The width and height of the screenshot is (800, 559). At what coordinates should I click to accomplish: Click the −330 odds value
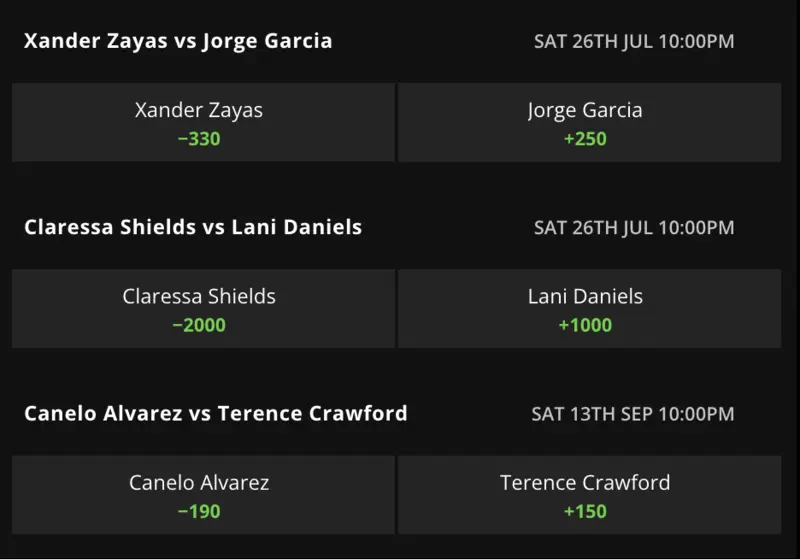click(x=199, y=139)
